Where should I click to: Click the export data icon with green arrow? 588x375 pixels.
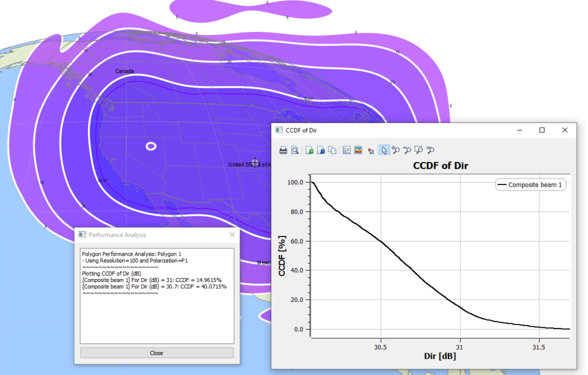pyautogui.click(x=310, y=150)
